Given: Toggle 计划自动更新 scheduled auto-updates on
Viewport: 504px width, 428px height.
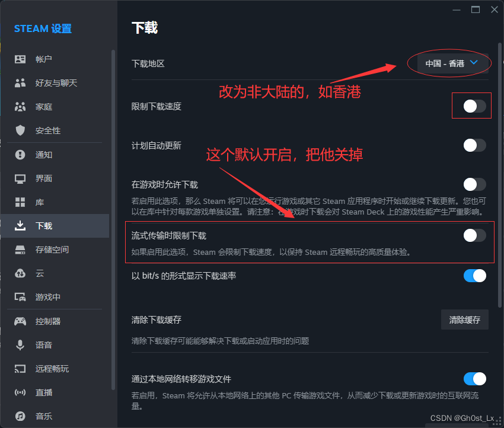Looking at the screenshot, I should pyautogui.click(x=474, y=144).
